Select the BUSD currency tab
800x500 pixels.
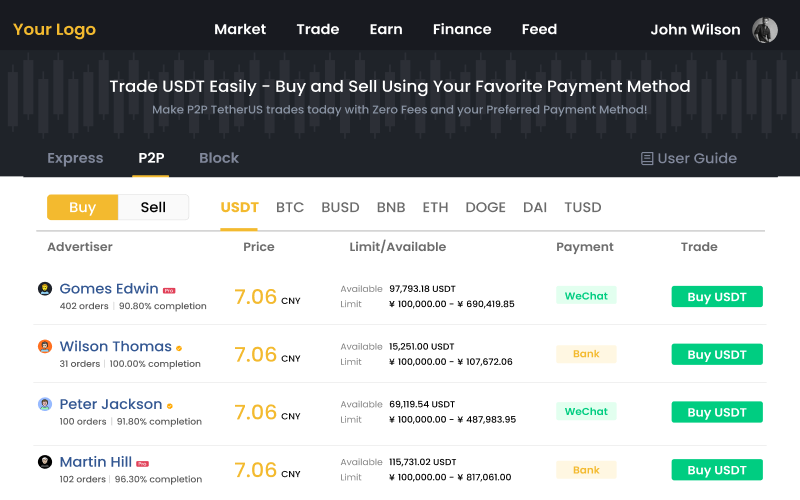pos(340,207)
